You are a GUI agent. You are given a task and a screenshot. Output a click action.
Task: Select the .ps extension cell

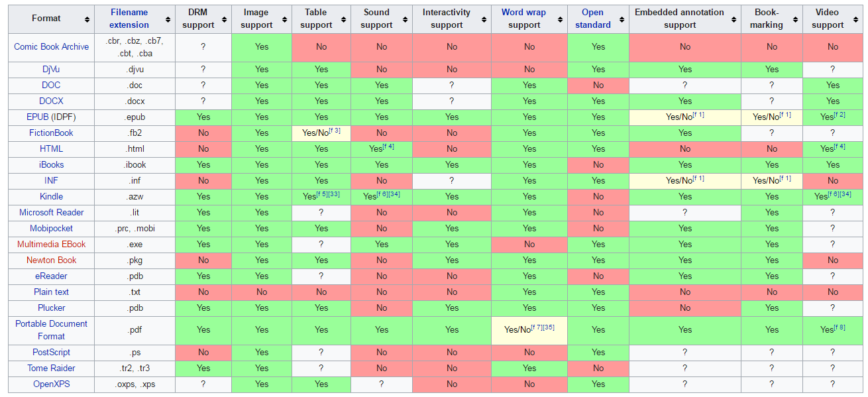coord(135,353)
